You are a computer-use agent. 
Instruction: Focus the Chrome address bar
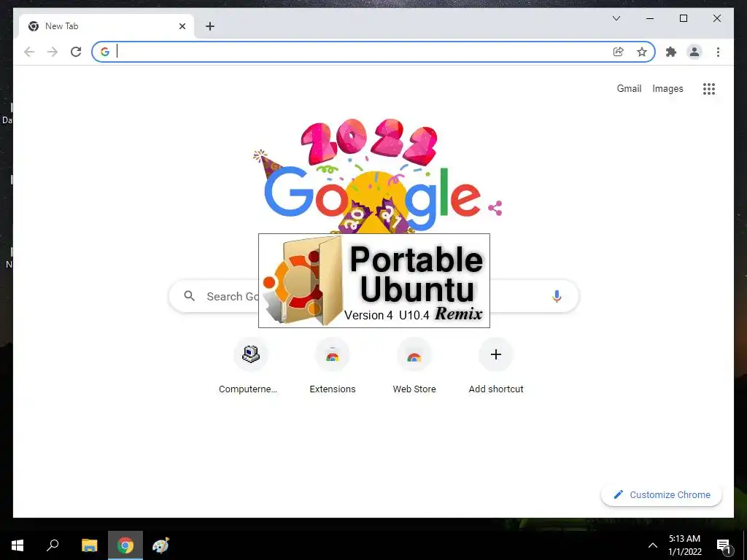click(373, 52)
